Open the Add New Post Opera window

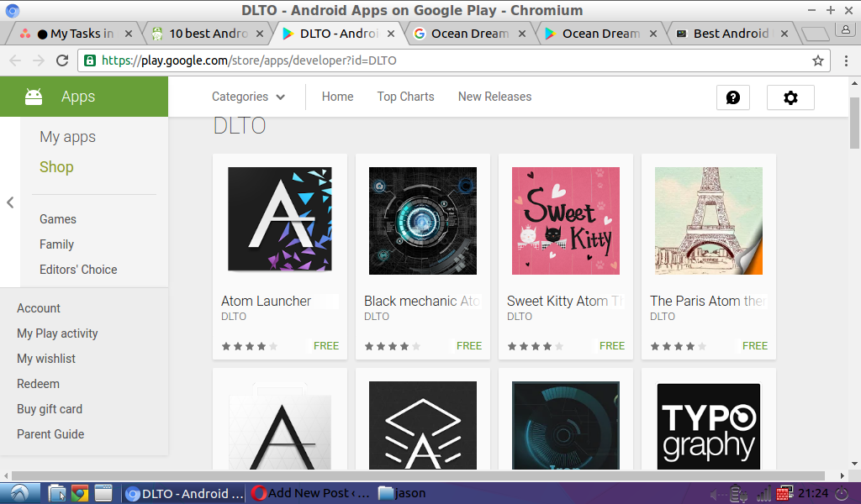click(x=311, y=493)
